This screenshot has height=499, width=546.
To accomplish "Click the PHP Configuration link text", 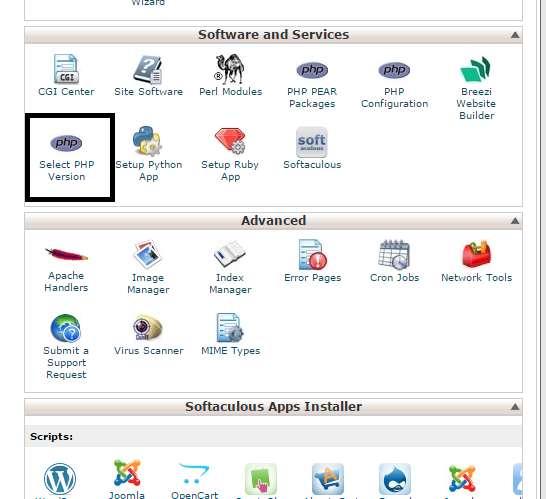I will tap(395, 98).
